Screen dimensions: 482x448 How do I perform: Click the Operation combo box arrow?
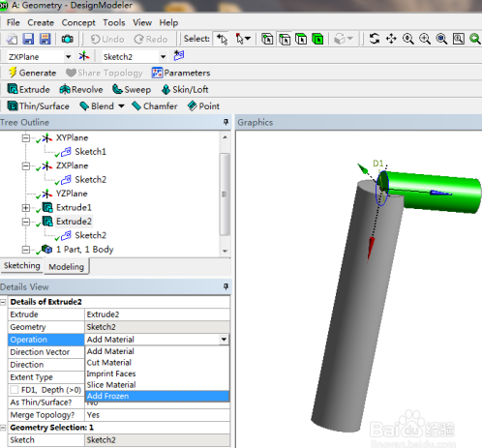pyautogui.click(x=224, y=340)
